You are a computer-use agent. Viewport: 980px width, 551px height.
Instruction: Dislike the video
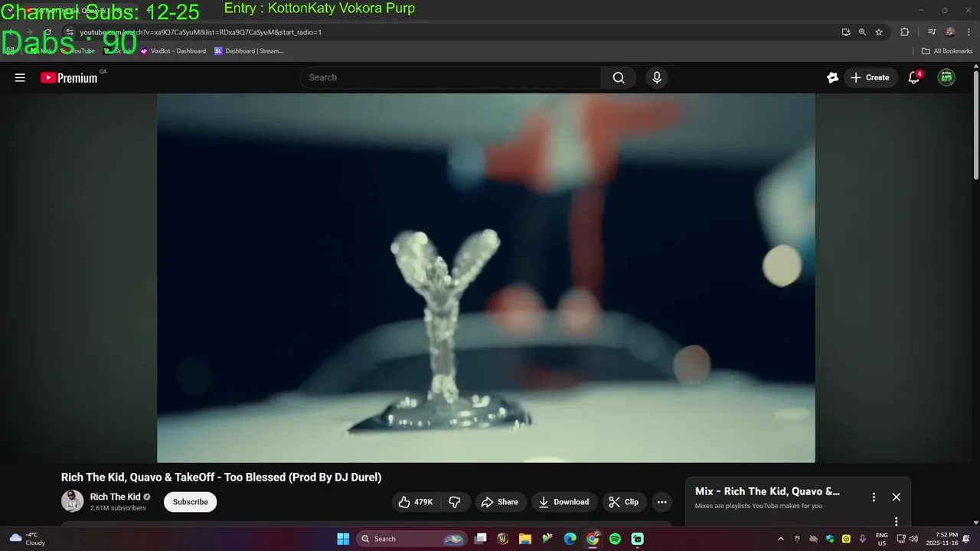(x=455, y=502)
